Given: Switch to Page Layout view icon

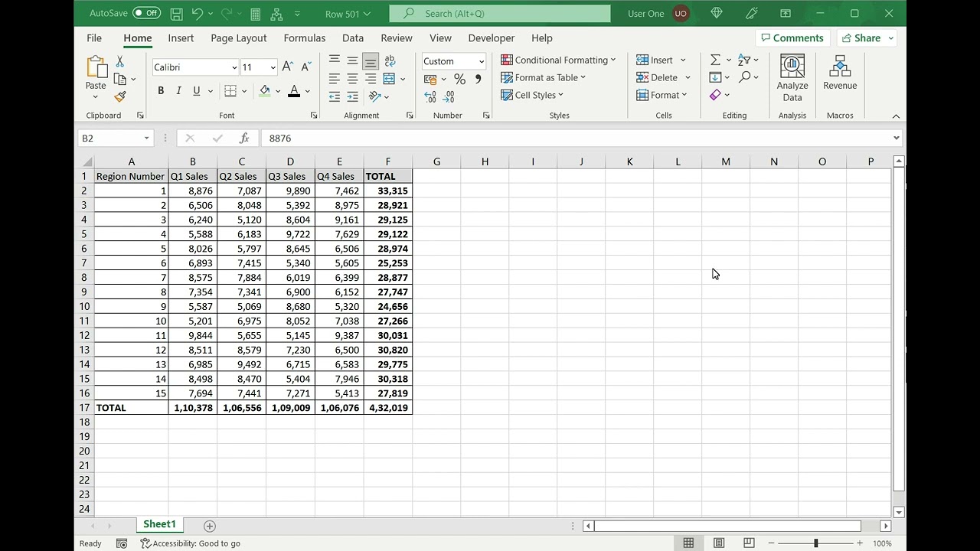Looking at the screenshot, I should pos(719,543).
